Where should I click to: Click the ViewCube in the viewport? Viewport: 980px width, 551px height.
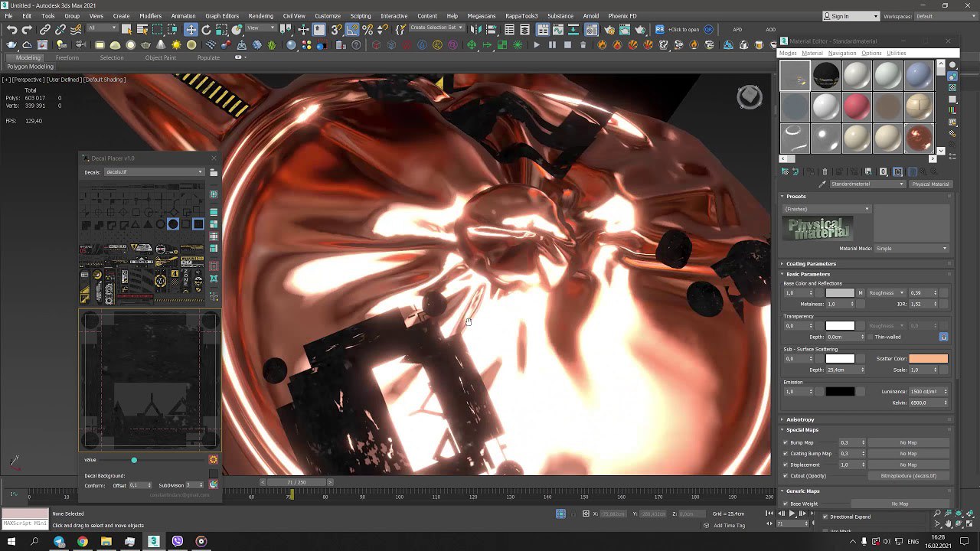750,96
